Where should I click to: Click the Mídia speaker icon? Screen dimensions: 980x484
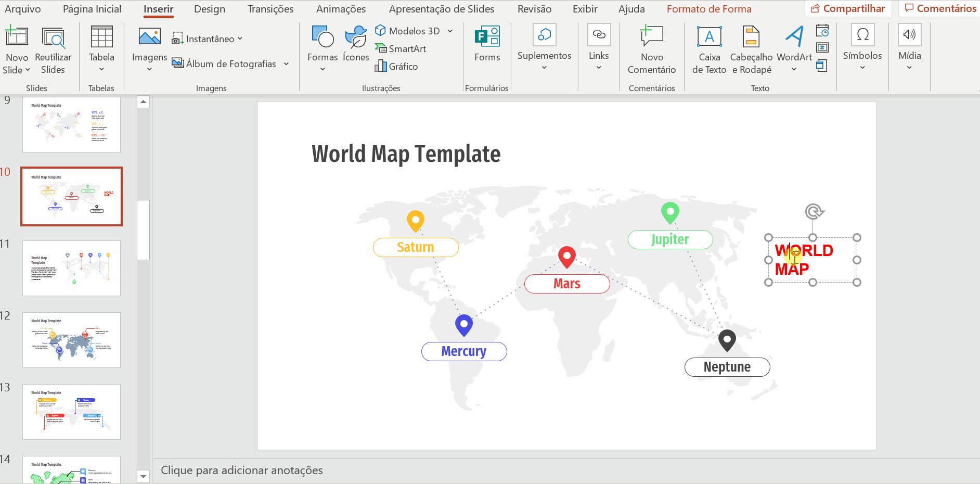click(910, 34)
